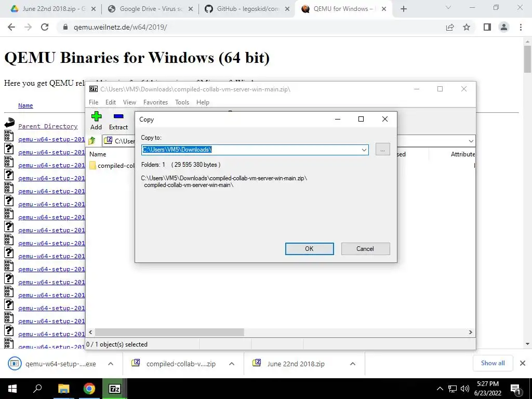Open the Windows Start menu
Viewport: 532px width, 399px height.
click(12, 389)
